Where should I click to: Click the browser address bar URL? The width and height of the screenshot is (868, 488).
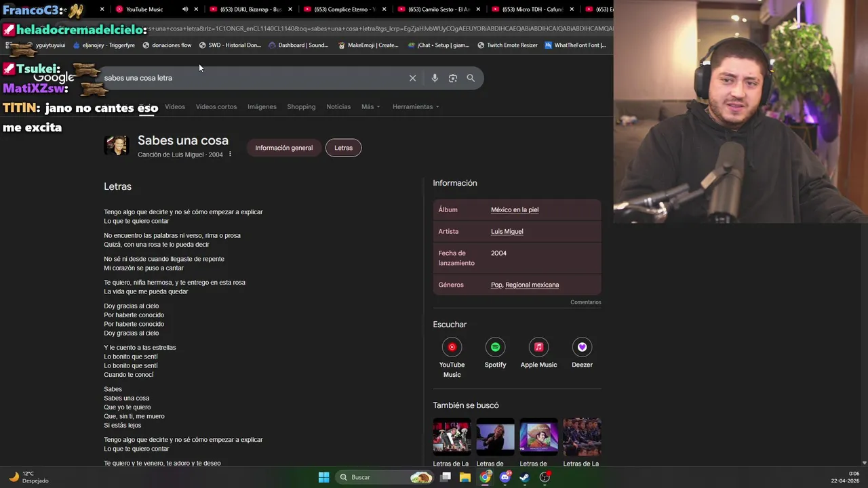click(x=380, y=28)
